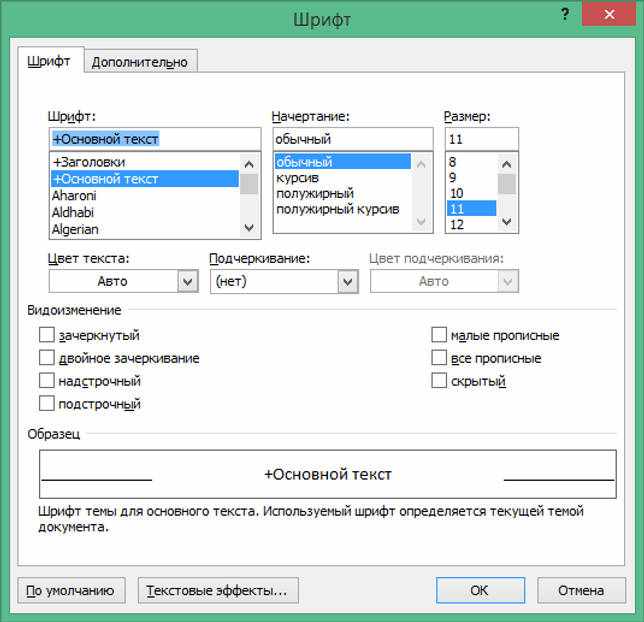Enable двойное зачеркивание checkbox

[47, 358]
